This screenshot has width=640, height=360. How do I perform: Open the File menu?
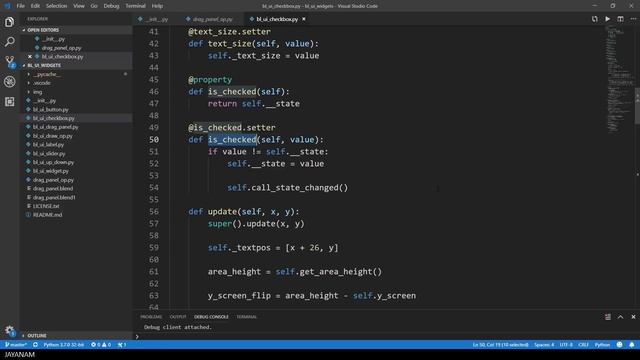pyautogui.click(x=20, y=6)
